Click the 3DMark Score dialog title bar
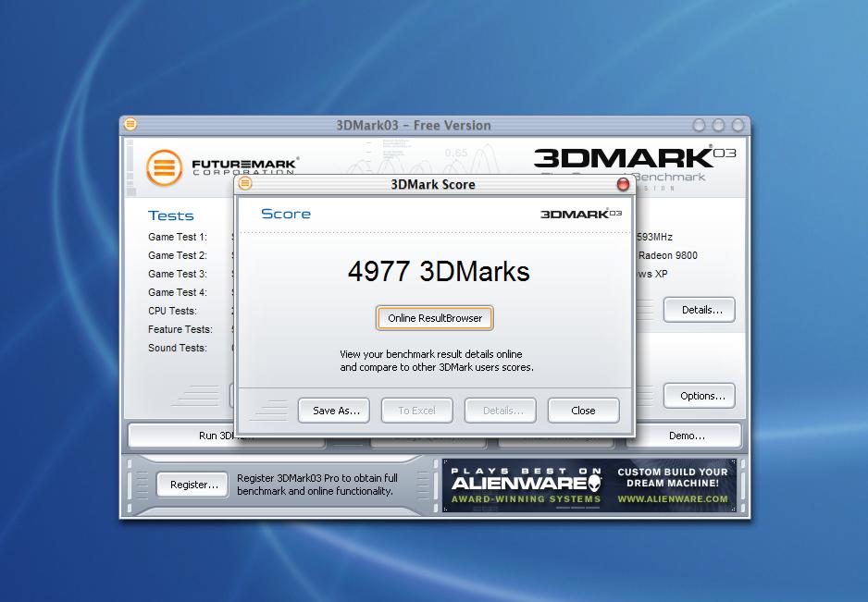868x602 pixels. [433, 184]
